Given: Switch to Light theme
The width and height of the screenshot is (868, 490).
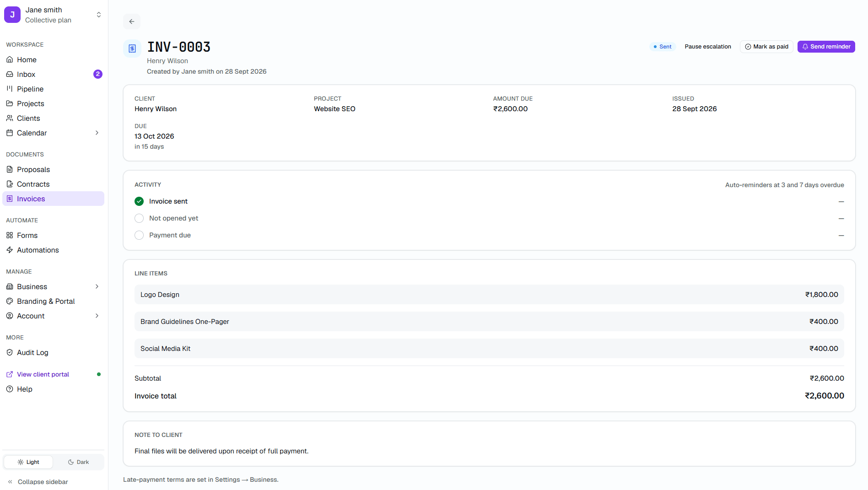Looking at the screenshot, I should coord(28,462).
